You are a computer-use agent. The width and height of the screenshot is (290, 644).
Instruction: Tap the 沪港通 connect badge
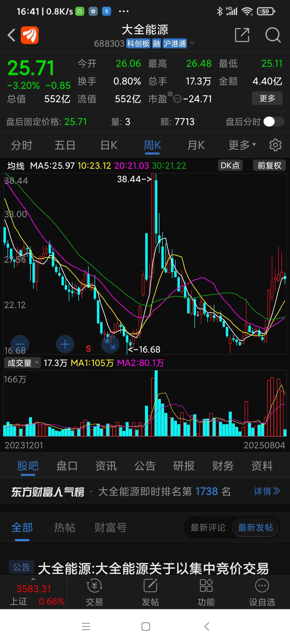pyautogui.click(x=175, y=43)
